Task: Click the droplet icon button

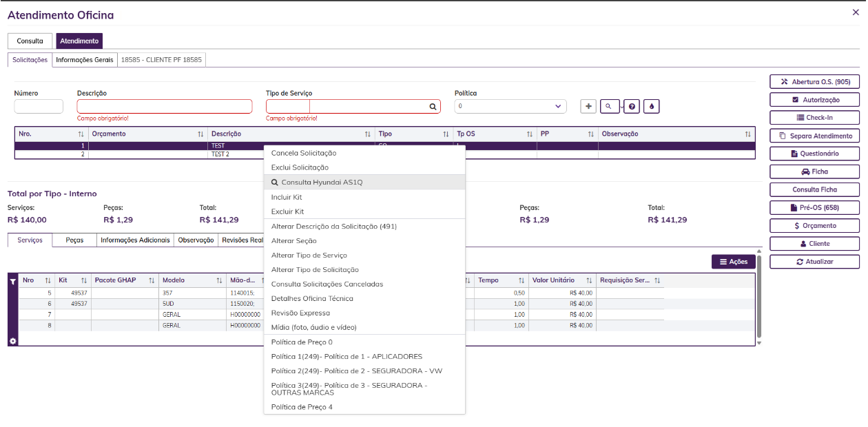Action: [652, 107]
